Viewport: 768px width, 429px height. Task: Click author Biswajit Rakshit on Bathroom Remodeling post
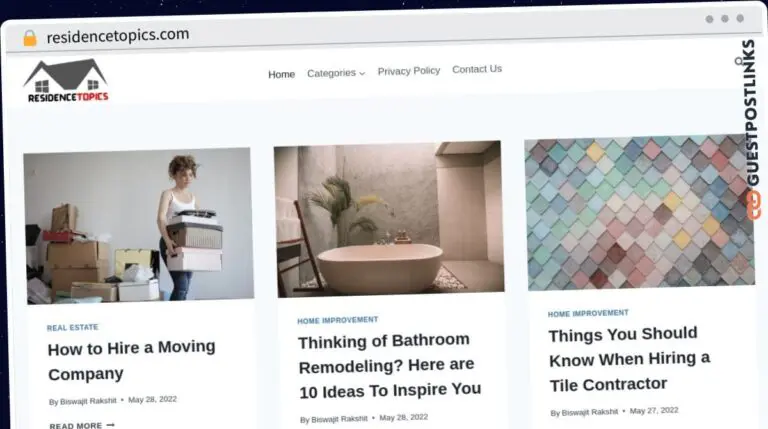pos(339,419)
